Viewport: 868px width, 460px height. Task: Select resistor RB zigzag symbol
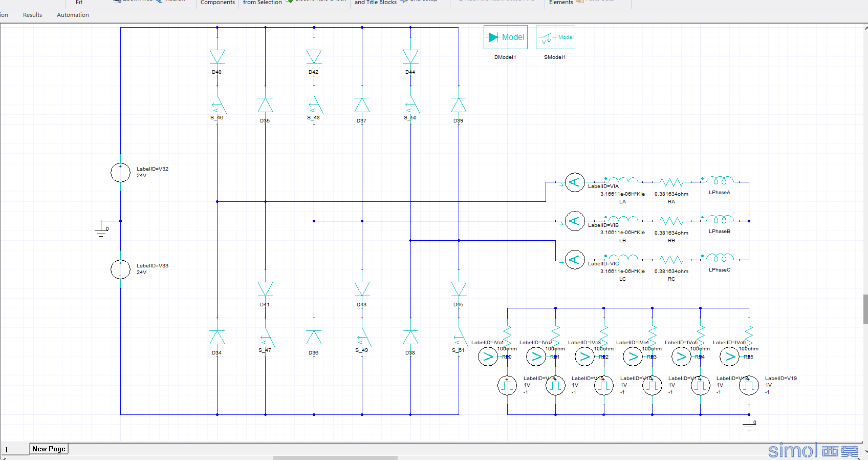click(671, 221)
